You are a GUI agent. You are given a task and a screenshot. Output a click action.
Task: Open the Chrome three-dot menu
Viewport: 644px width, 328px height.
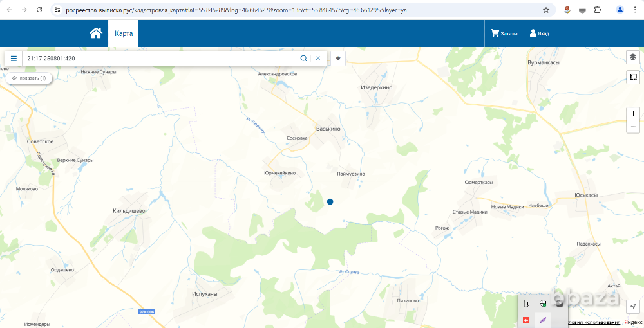(x=636, y=10)
